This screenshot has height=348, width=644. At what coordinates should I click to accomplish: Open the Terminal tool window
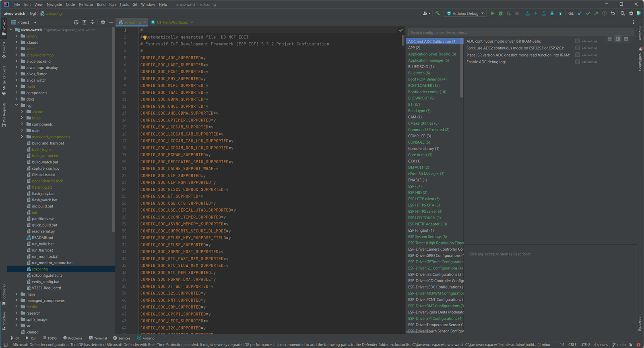click(98, 338)
